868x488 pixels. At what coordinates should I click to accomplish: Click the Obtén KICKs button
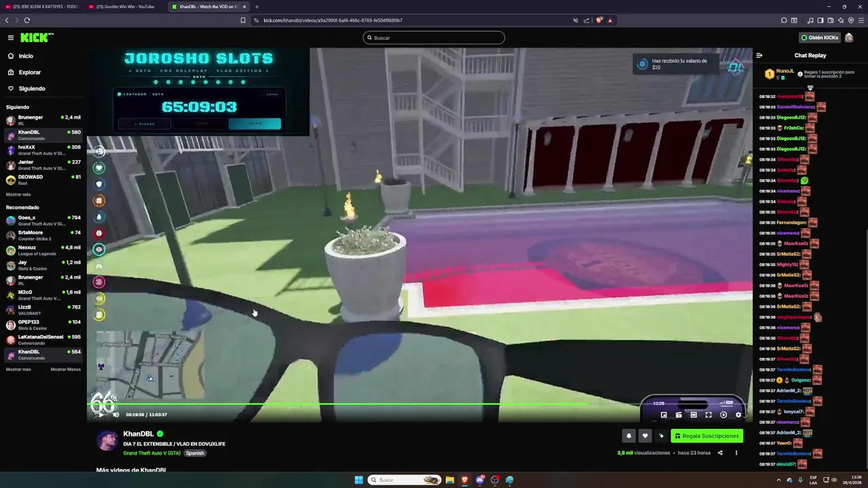[819, 38]
